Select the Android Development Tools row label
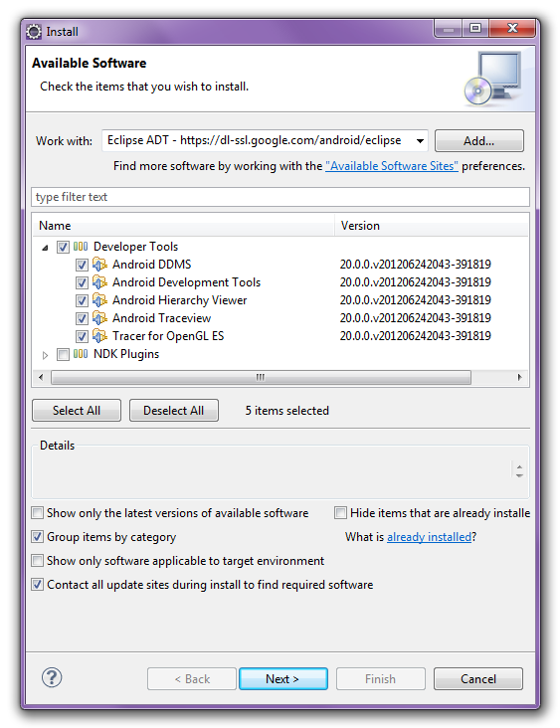The width and height of the screenshot is (560, 728). tap(186, 282)
